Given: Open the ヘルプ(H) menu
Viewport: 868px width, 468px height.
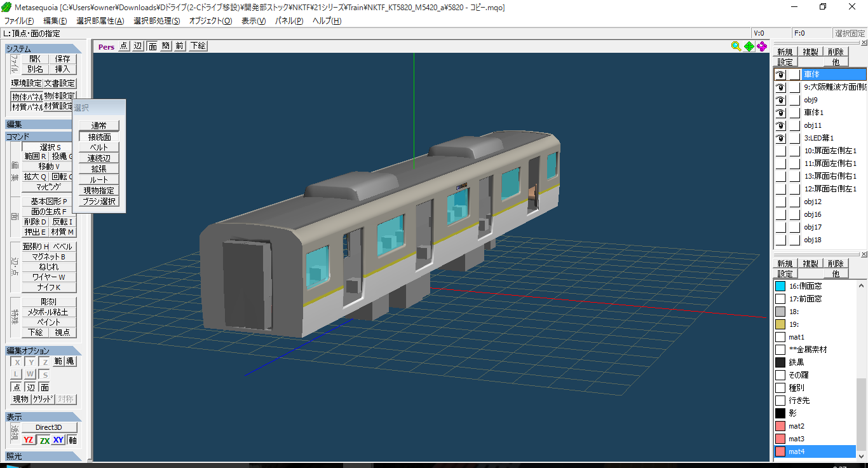Looking at the screenshot, I should [x=327, y=21].
